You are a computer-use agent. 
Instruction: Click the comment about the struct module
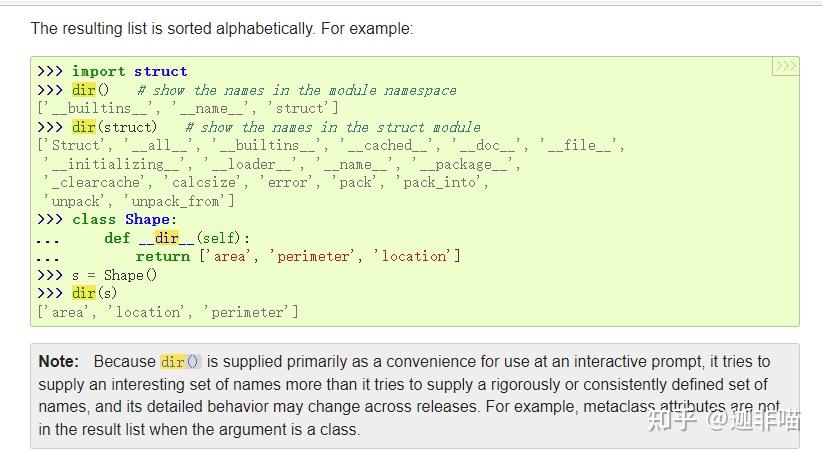coord(332,127)
